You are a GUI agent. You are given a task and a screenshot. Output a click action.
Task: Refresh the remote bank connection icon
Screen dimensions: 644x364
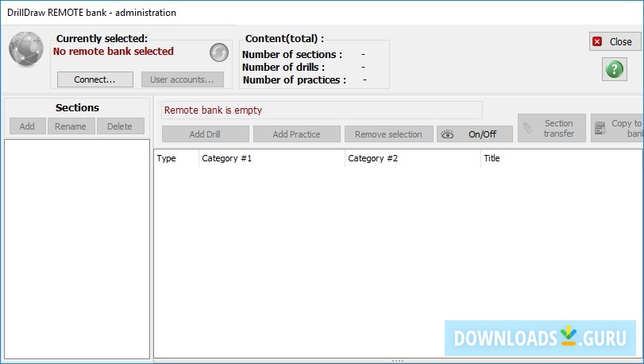(219, 52)
